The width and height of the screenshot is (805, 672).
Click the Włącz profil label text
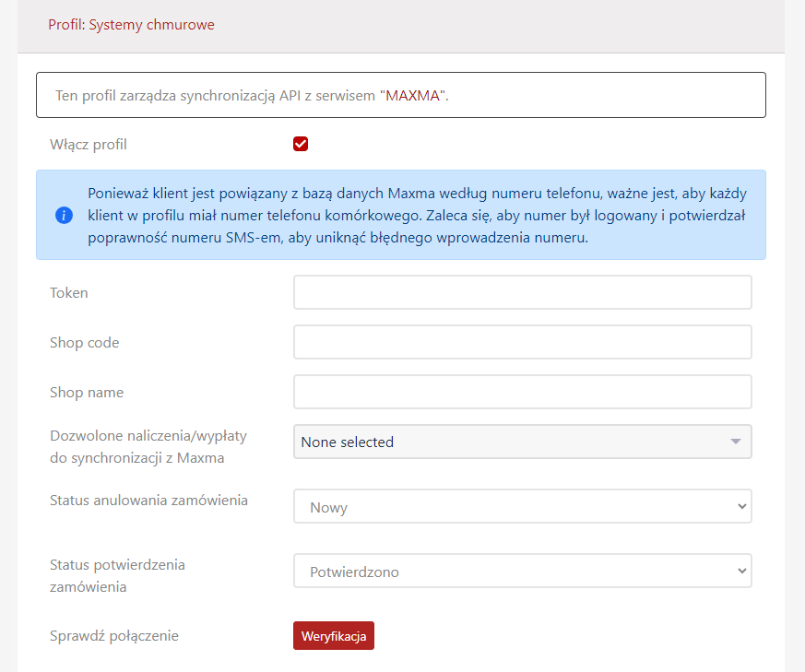pos(89,144)
